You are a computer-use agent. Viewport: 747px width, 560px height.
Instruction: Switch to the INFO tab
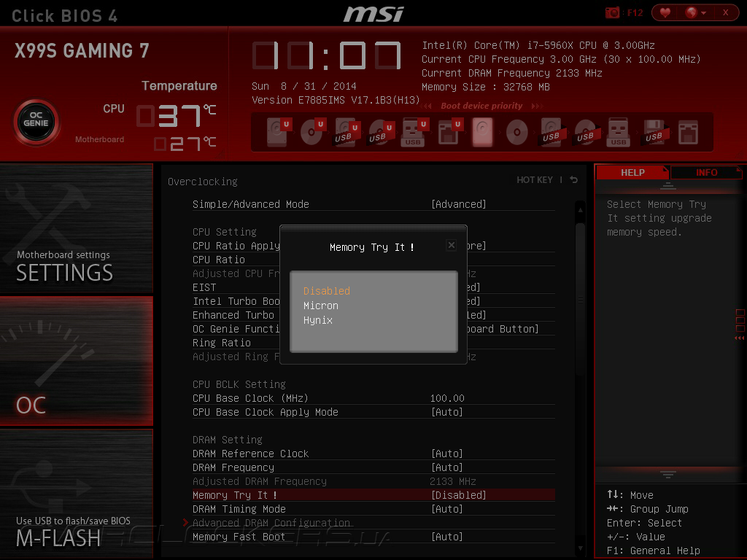(706, 172)
